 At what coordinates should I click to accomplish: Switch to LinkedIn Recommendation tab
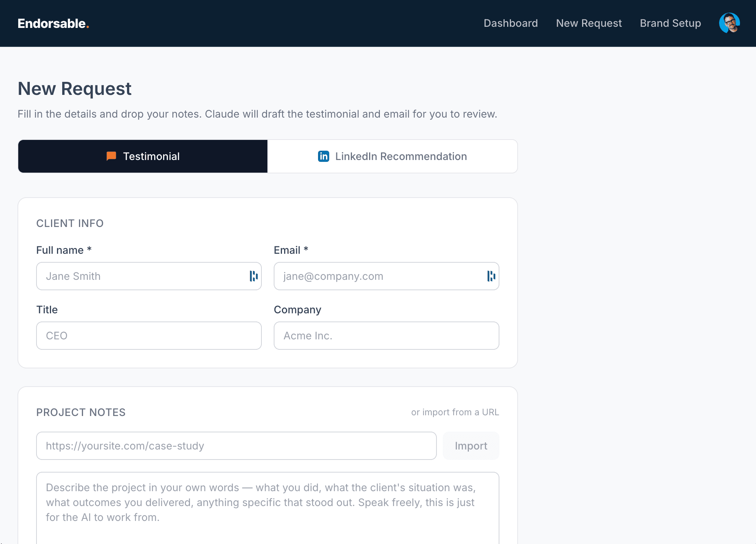pyautogui.click(x=393, y=156)
